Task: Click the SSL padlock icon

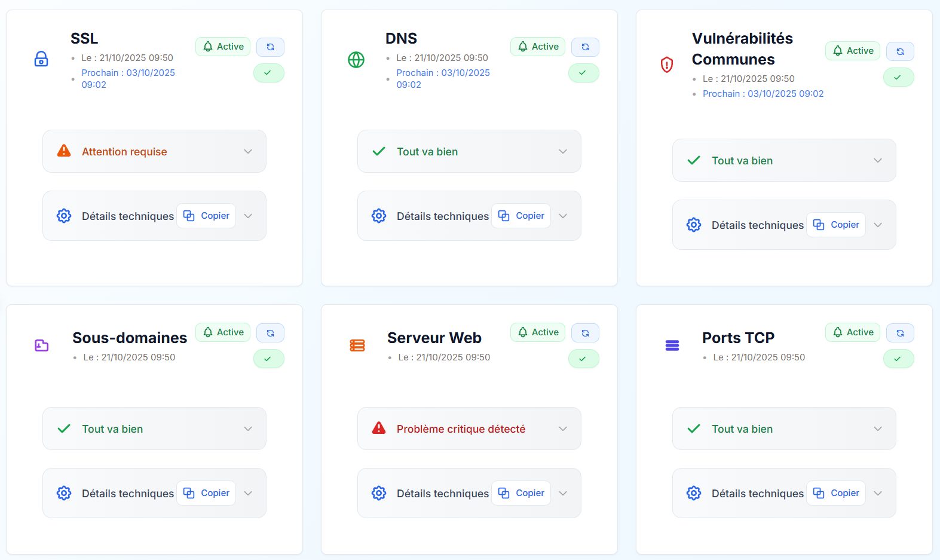Action: click(x=41, y=59)
